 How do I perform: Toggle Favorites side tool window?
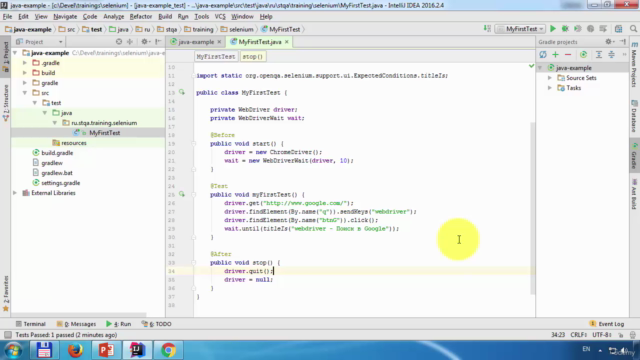(x=6, y=293)
